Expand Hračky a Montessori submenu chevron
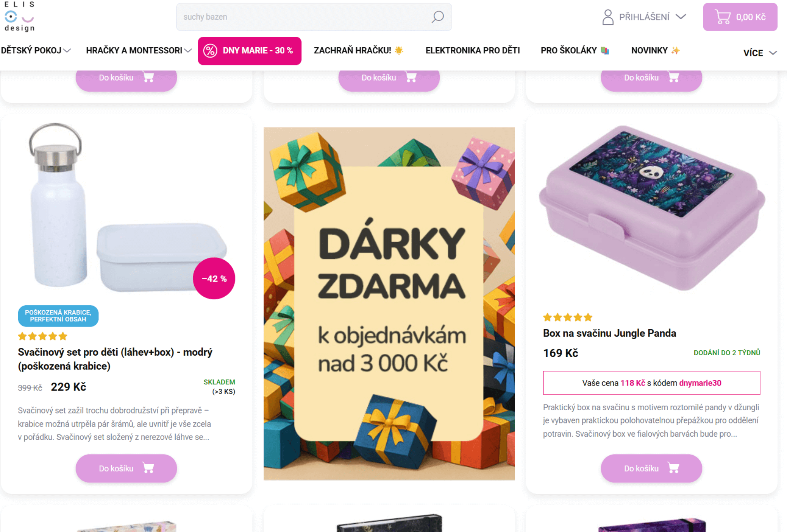 click(x=188, y=50)
